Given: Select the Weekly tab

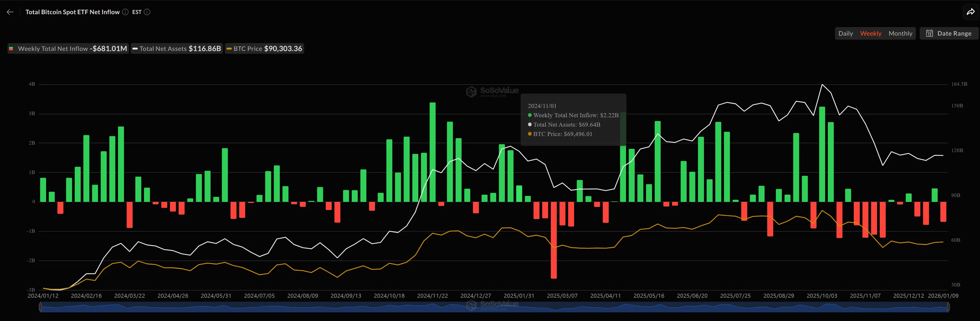Looking at the screenshot, I should point(871,33).
